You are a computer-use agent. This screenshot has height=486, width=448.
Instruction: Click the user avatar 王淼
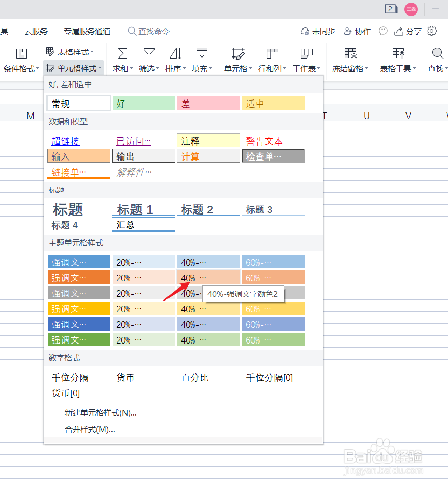411,9
